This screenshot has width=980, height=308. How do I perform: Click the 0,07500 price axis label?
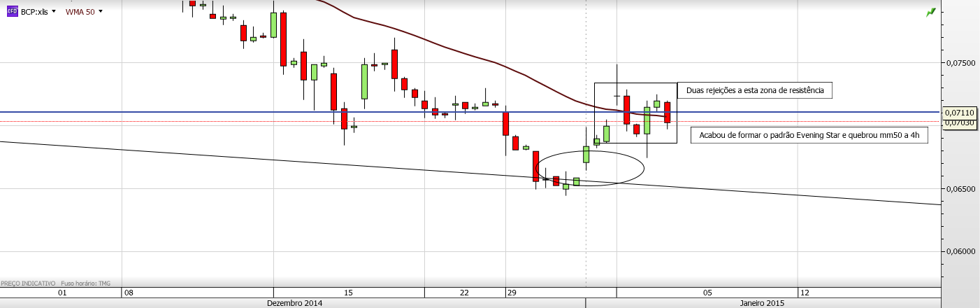point(961,63)
